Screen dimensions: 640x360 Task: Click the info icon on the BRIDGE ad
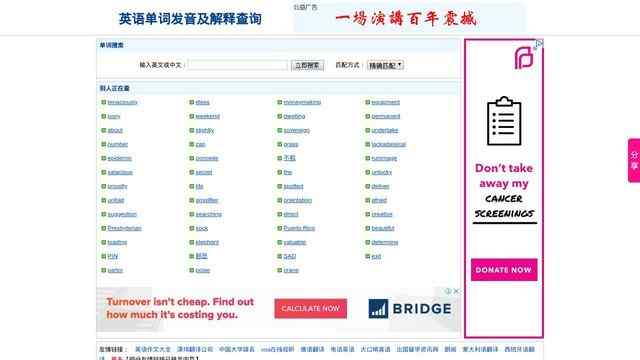(449, 291)
